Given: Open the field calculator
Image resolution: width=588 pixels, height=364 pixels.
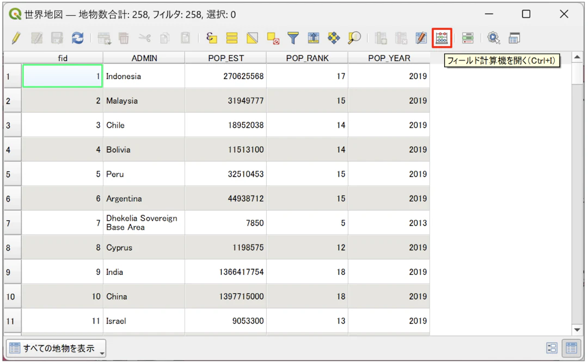Looking at the screenshot, I should [442, 38].
